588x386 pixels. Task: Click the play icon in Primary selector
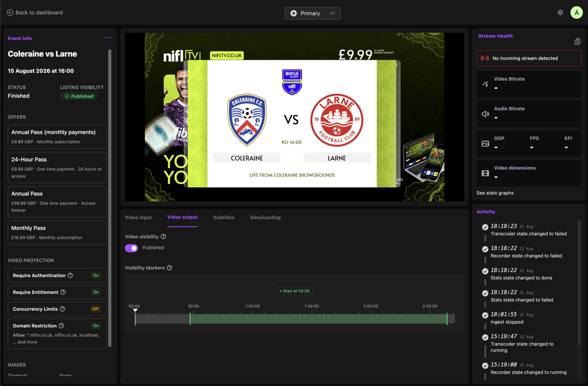(x=294, y=13)
